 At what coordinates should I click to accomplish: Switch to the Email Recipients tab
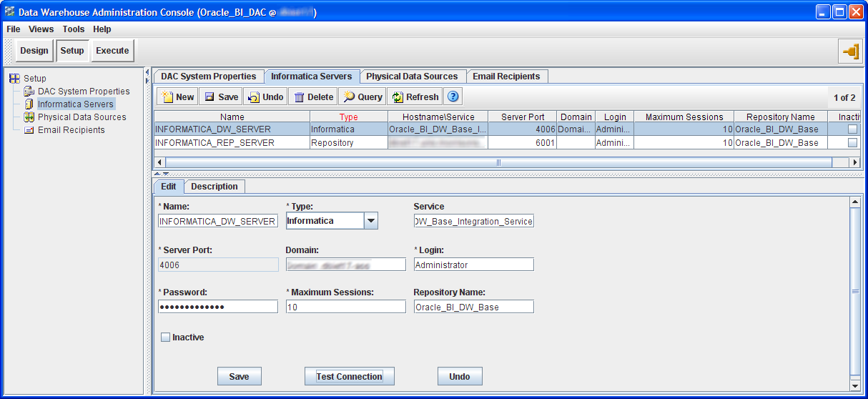tap(508, 77)
